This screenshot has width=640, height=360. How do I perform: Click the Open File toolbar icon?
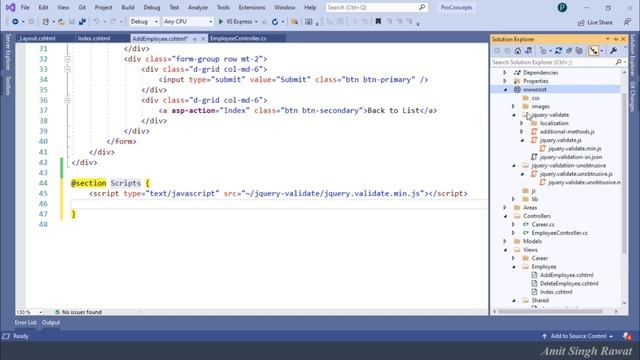(x=61, y=22)
